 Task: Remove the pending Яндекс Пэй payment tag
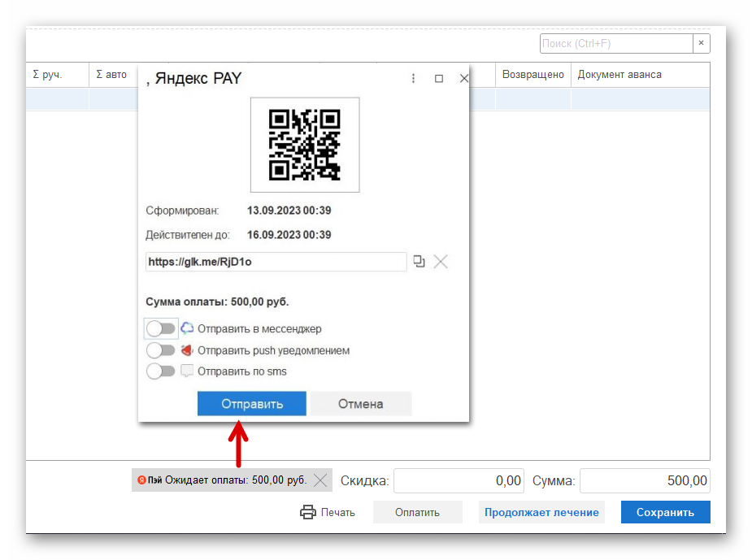coord(319,480)
